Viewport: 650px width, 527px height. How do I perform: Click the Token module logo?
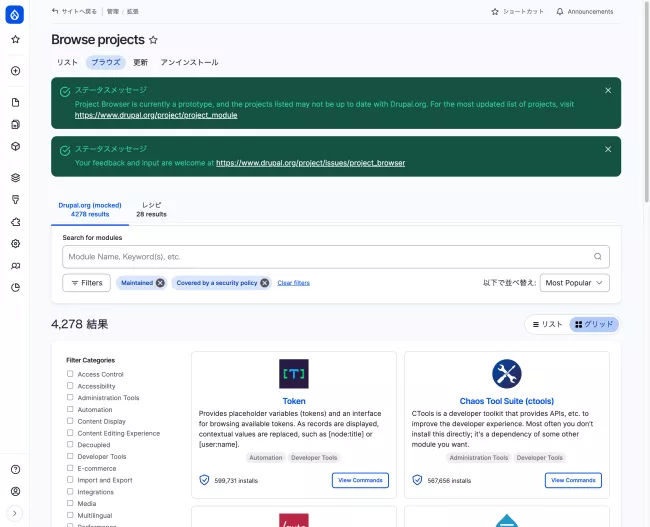pos(294,374)
